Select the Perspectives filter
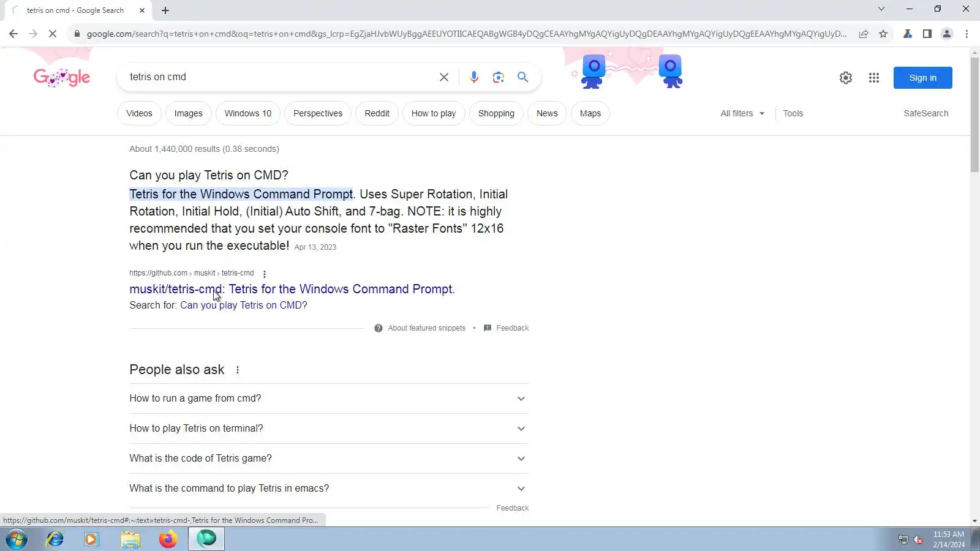Viewport: 980px width, 551px height. click(318, 113)
